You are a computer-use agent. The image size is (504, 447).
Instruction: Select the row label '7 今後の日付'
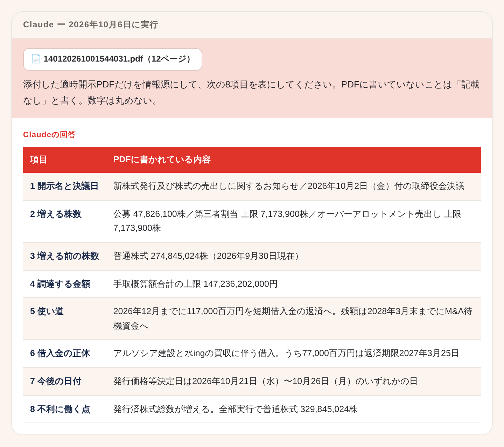click(x=56, y=381)
